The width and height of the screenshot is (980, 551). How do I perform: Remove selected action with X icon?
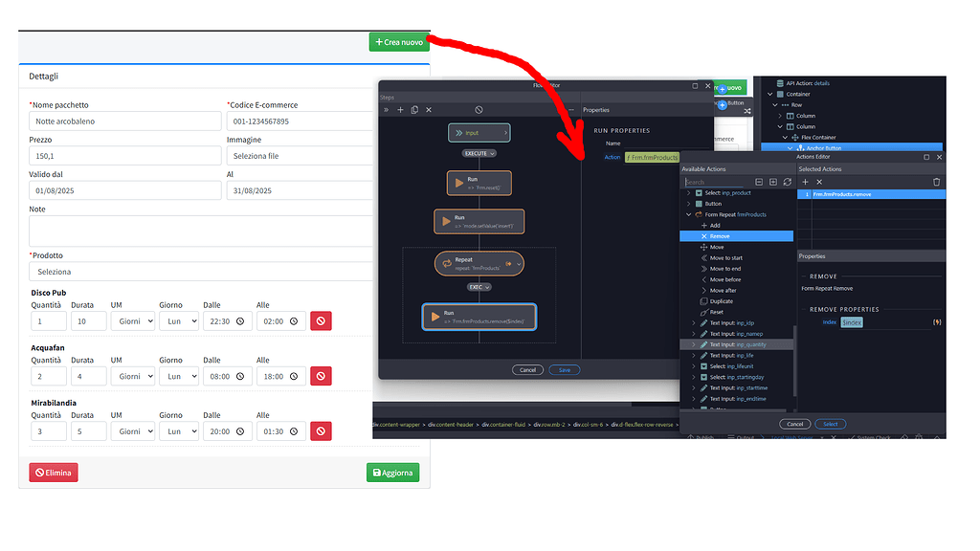click(819, 182)
